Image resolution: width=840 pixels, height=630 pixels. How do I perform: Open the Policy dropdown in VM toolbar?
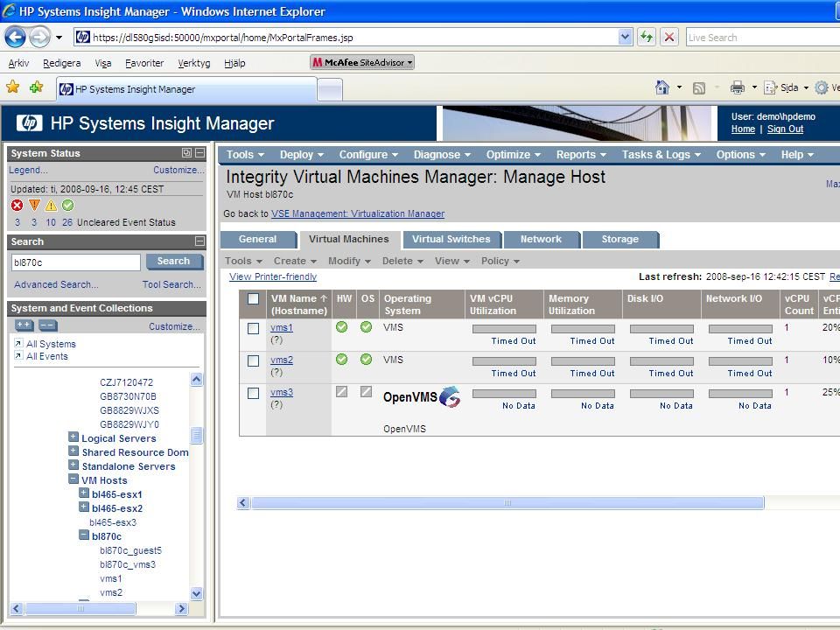pos(500,261)
